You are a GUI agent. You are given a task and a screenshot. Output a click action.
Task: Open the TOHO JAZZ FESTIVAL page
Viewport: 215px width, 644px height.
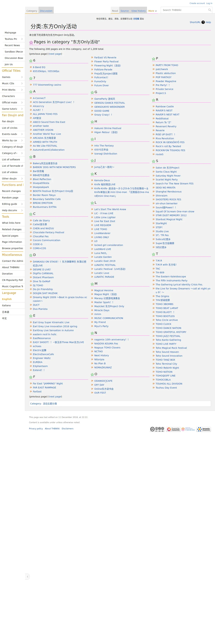coord(168,336)
